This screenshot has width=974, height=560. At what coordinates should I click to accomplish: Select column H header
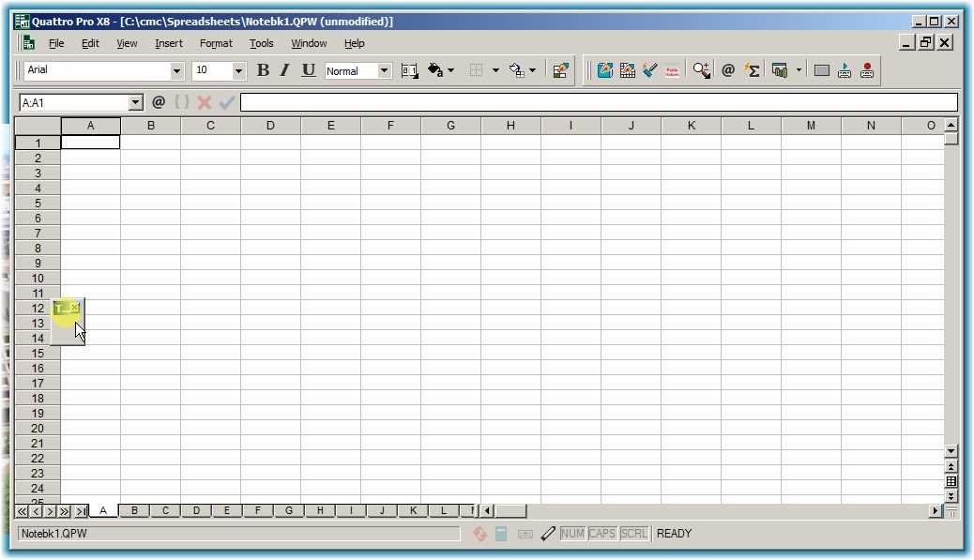(510, 126)
